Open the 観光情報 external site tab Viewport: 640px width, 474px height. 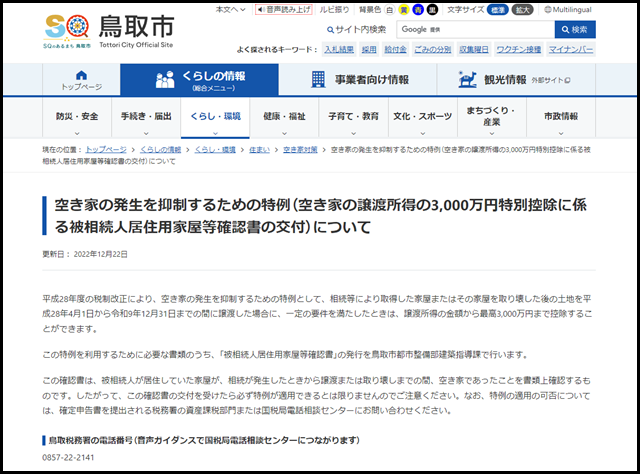click(516, 80)
